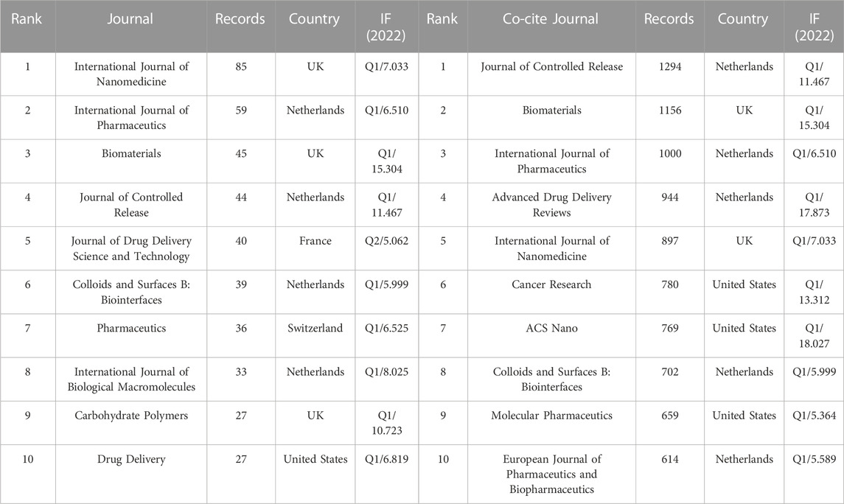Select the records value '59'

tap(240, 110)
